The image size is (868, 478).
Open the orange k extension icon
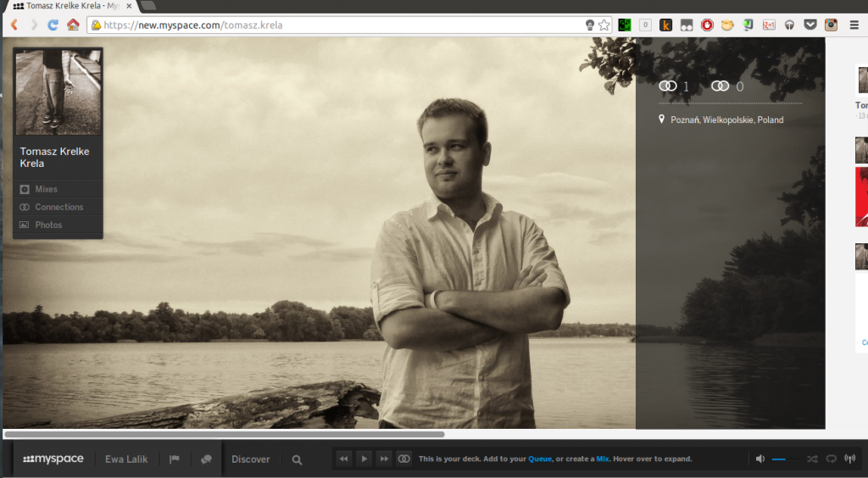click(x=666, y=25)
